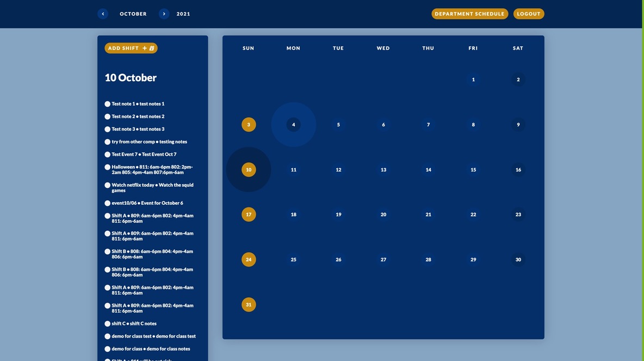Pick day 21 in calendar
The image size is (644, 361).
click(x=429, y=215)
